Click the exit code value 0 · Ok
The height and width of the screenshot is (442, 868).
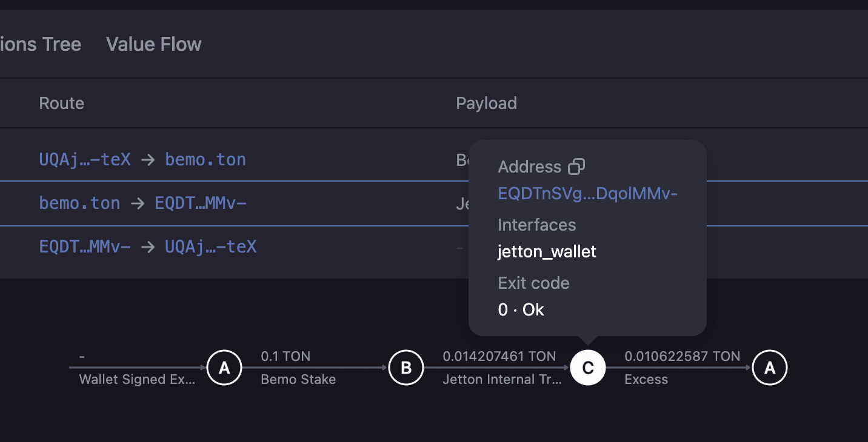point(521,309)
